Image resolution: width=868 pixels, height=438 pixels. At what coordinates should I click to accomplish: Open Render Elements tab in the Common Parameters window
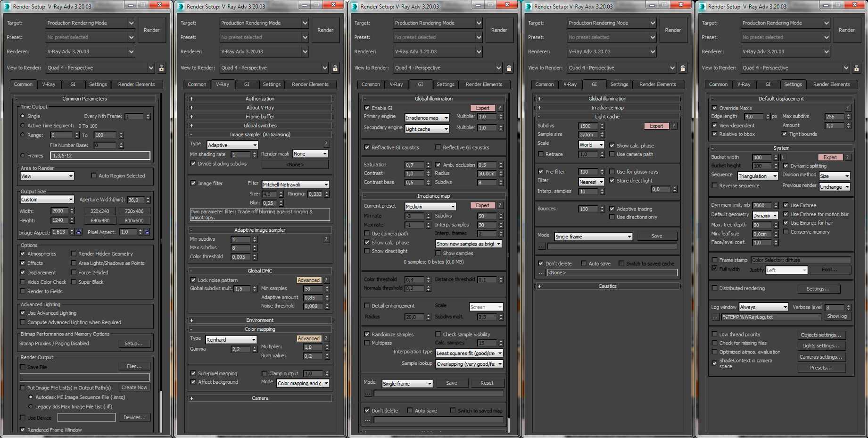[x=136, y=84]
